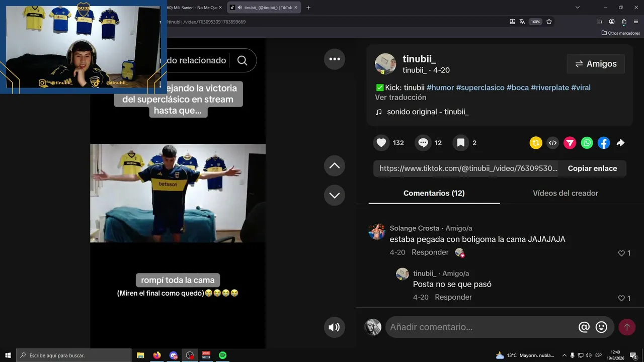Open the Otros marcadores folder

621,33
